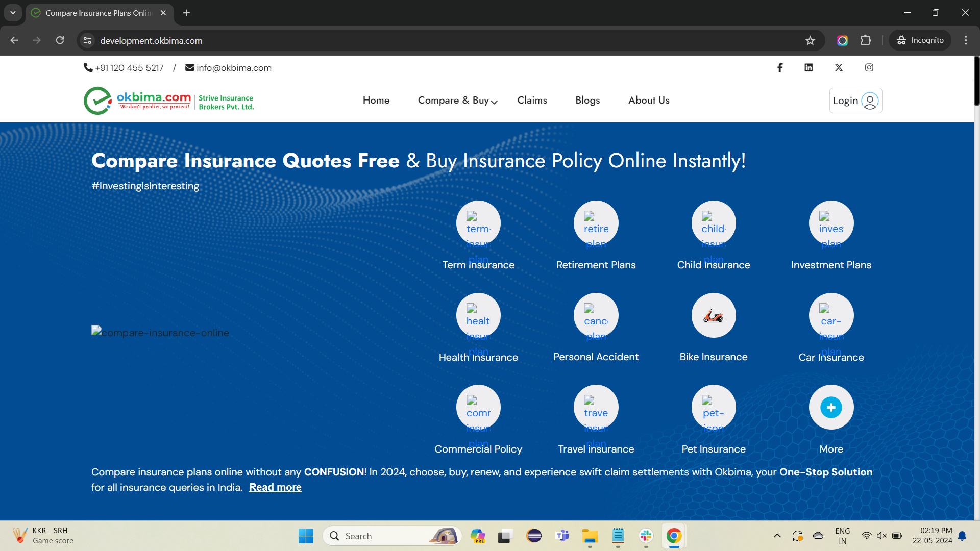The width and height of the screenshot is (980, 551).
Task: Show hidden system tray icons
Action: 777,536
